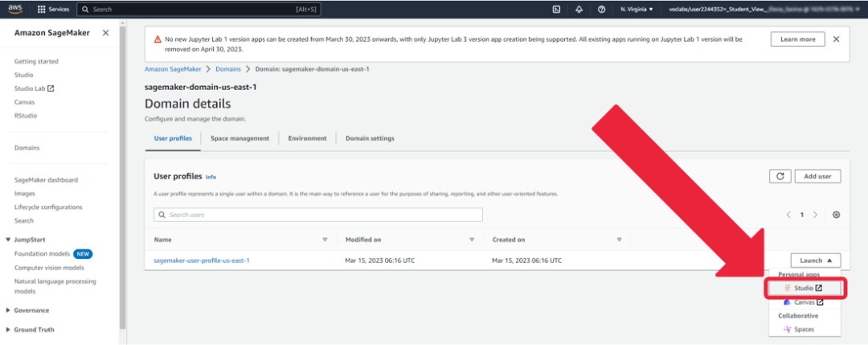Click the Domains breadcrumb link
Viewport: 868px width, 345px height.
coord(228,69)
